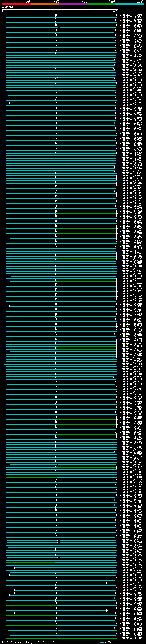Image resolution: width=146 pixels, height=644 pixels.
Task: Select hit label UniRef100_Q8LJW0
Action: coord(131,256)
